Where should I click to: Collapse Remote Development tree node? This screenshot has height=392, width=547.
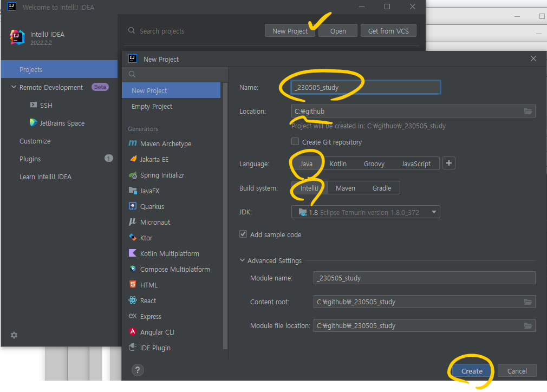pyautogui.click(x=14, y=87)
